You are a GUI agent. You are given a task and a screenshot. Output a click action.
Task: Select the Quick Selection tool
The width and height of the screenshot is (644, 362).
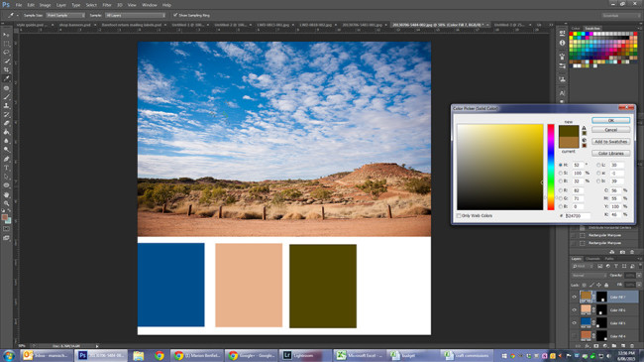pyautogui.click(x=6, y=61)
